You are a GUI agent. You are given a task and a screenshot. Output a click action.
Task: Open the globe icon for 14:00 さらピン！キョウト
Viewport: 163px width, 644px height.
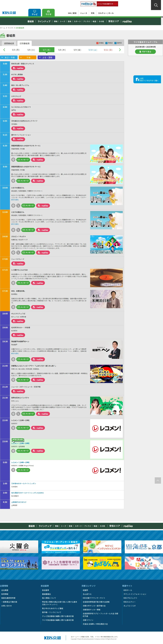[13, 253]
